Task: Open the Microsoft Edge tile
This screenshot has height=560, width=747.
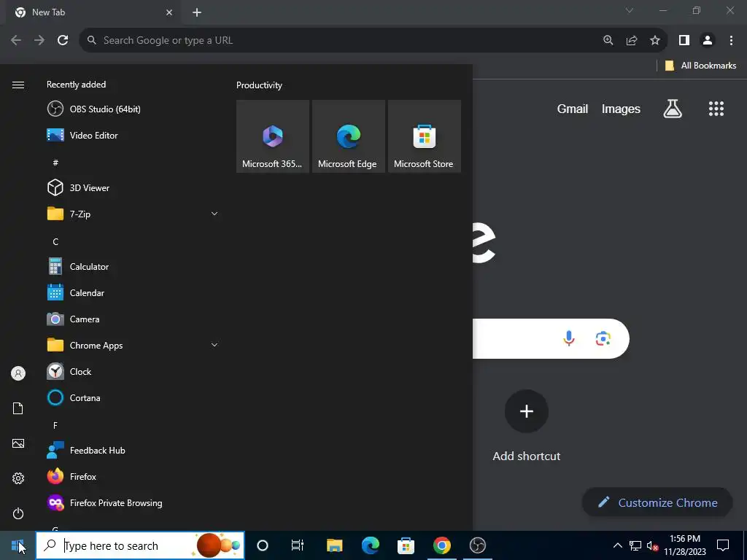Action: tap(348, 136)
